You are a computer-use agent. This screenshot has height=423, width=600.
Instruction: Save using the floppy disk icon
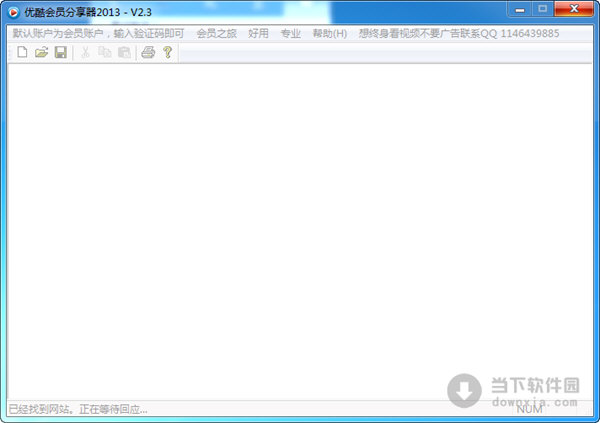pyautogui.click(x=61, y=52)
